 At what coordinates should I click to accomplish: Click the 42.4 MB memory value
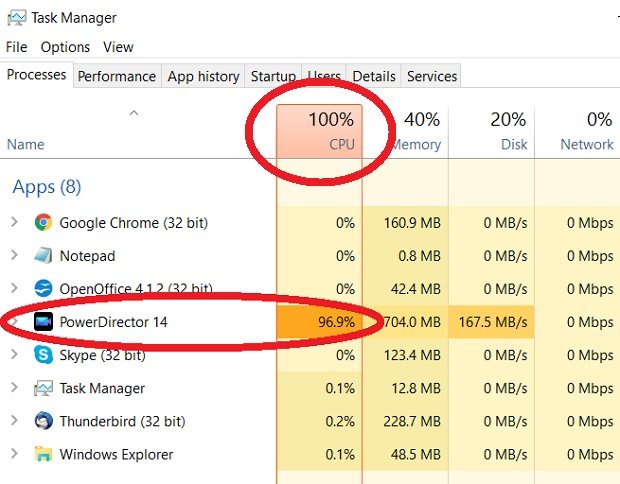coord(416,289)
